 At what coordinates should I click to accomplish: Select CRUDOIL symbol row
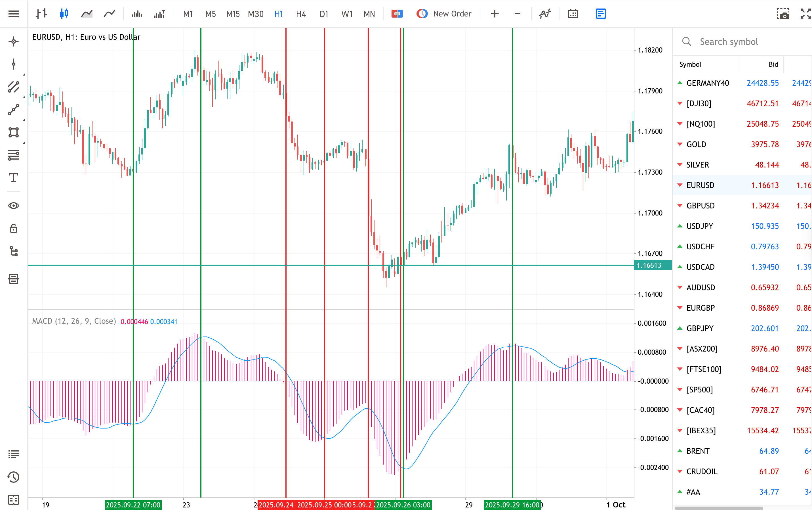point(742,472)
